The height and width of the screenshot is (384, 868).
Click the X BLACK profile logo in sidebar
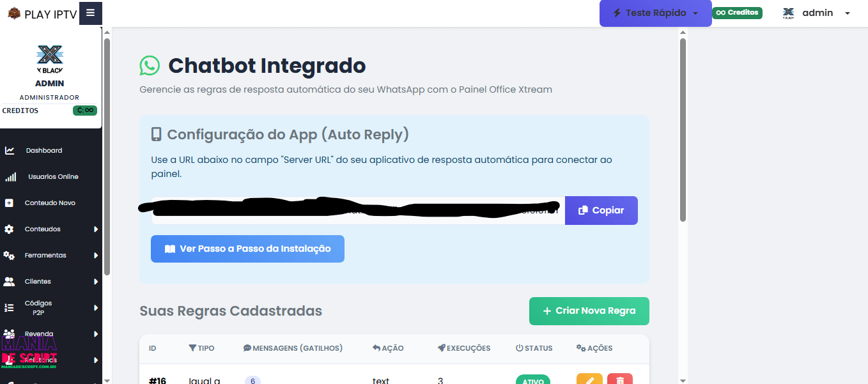50,59
